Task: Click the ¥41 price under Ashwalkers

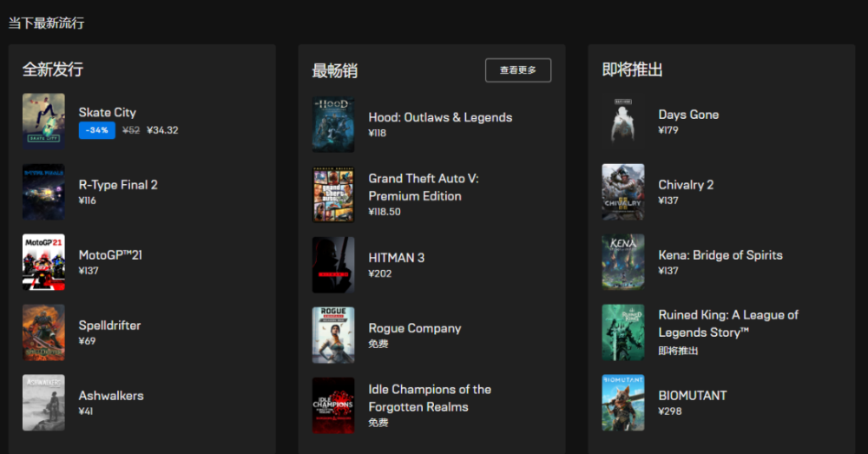Action: pos(86,411)
